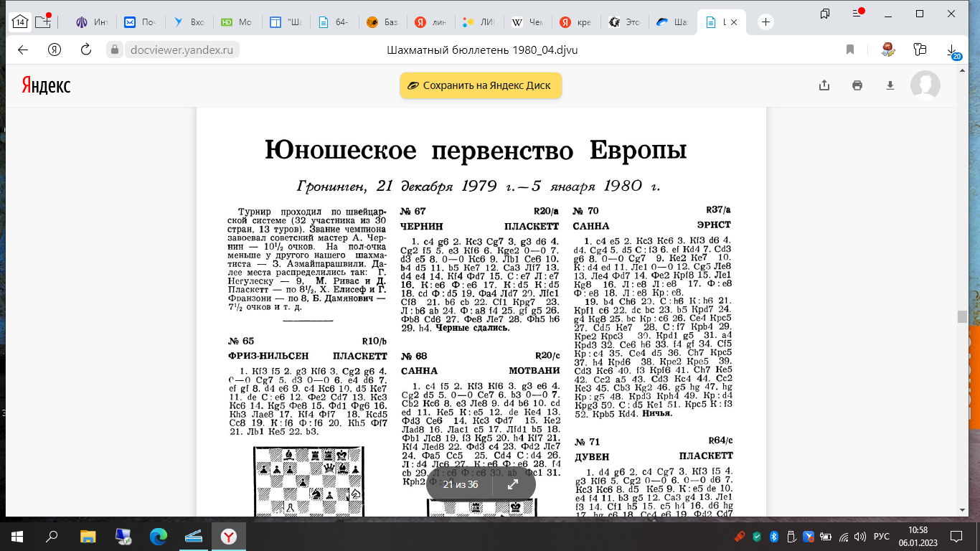Open the browser main menu with red dot
This screenshot has height=551, width=980.
tap(857, 14)
